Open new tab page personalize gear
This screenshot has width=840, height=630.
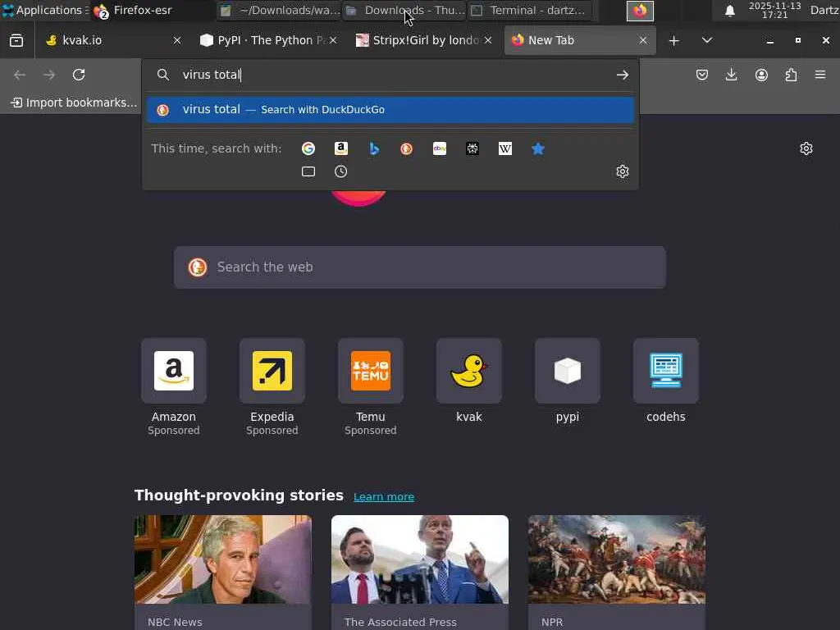coord(806,148)
